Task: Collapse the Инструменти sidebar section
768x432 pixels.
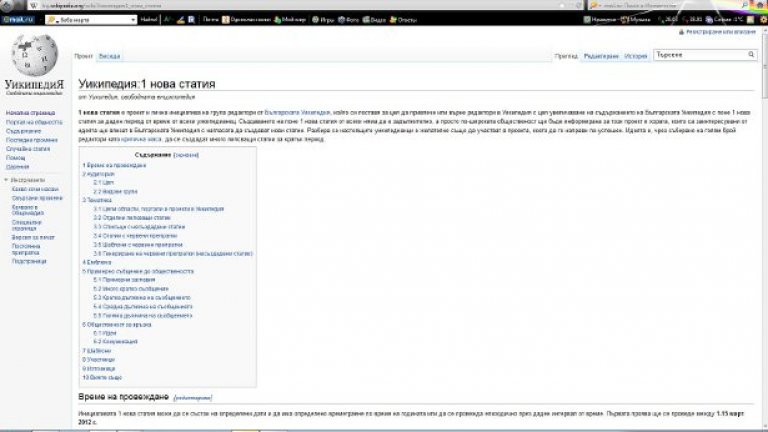Action: [6, 180]
